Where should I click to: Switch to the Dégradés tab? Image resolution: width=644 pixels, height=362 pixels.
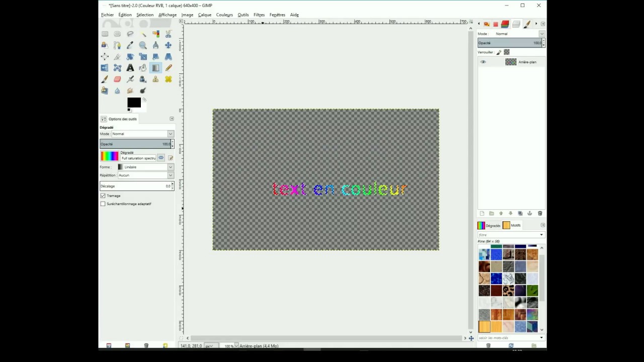(489, 225)
